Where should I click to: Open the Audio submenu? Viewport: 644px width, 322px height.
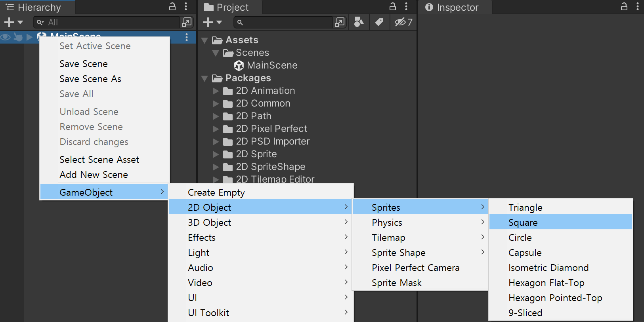tap(261, 267)
